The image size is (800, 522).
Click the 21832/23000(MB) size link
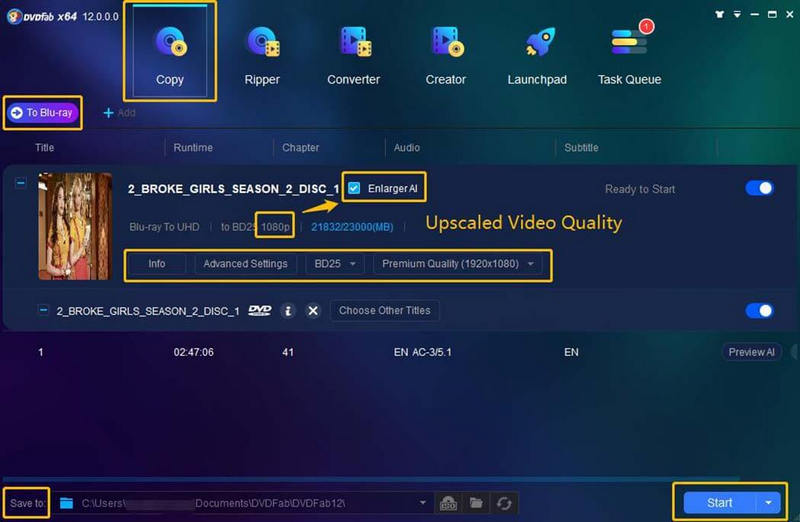coord(352,227)
